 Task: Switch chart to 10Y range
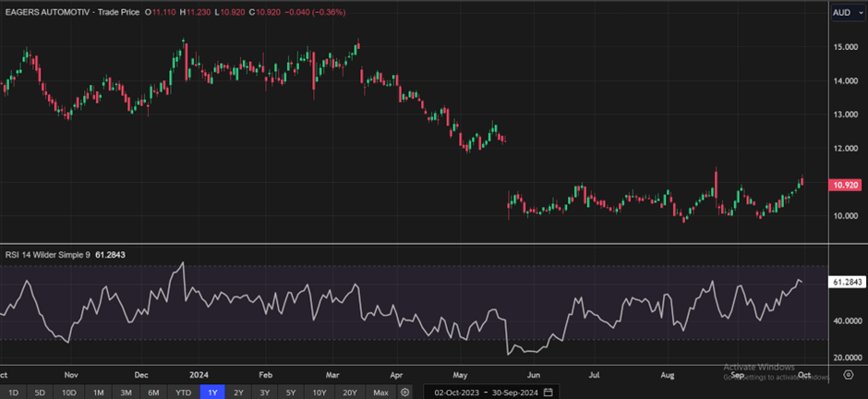tap(319, 393)
